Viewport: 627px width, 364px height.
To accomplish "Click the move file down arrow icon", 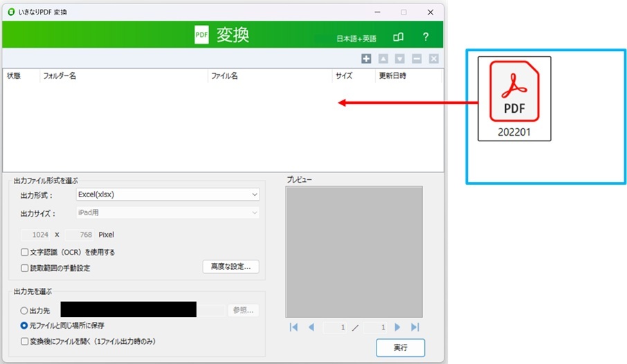I will pyautogui.click(x=400, y=59).
